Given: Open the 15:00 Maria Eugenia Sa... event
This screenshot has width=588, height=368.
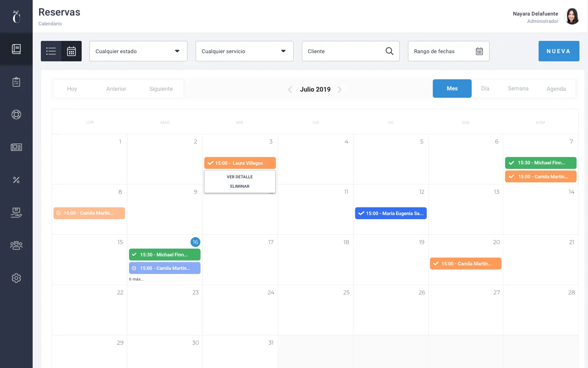Looking at the screenshot, I should pyautogui.click(x=391, y=213).
